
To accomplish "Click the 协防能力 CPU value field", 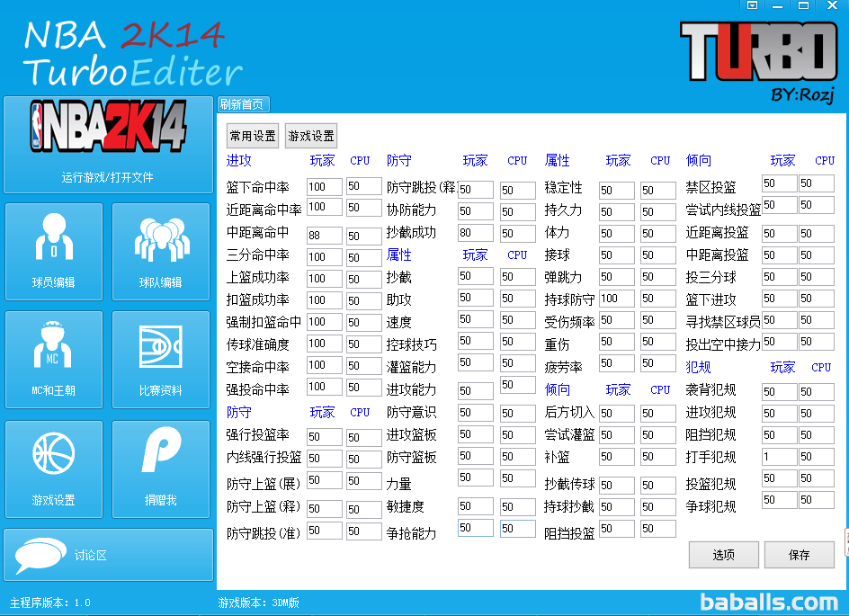I will pos(518,211).
